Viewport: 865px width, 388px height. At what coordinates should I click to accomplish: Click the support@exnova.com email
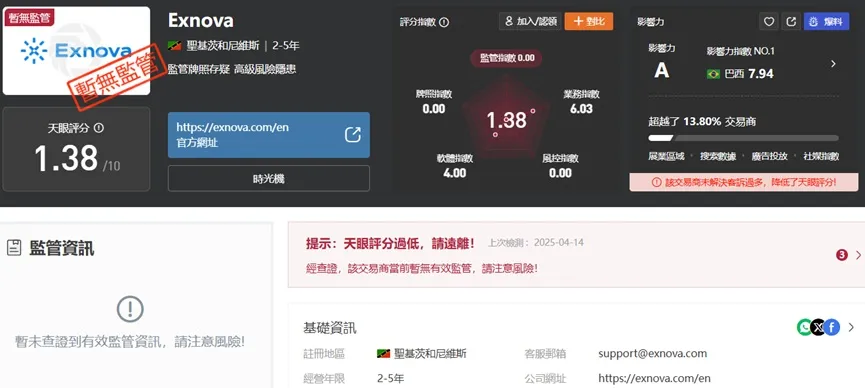653,353
